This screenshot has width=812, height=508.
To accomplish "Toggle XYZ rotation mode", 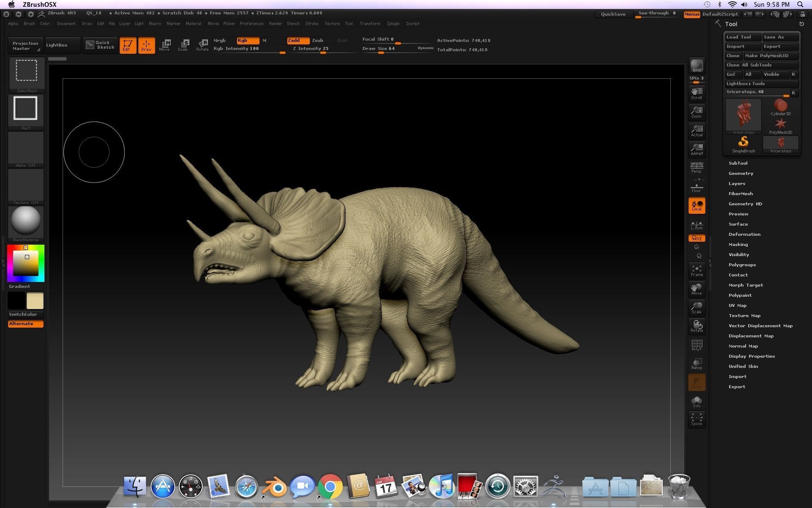I will [697, 238].
